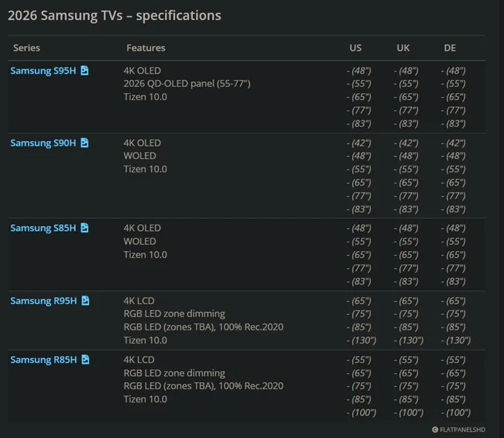Select the Features column header
The height and width of the screenshot is (438, 504).
tap(146, 48)
